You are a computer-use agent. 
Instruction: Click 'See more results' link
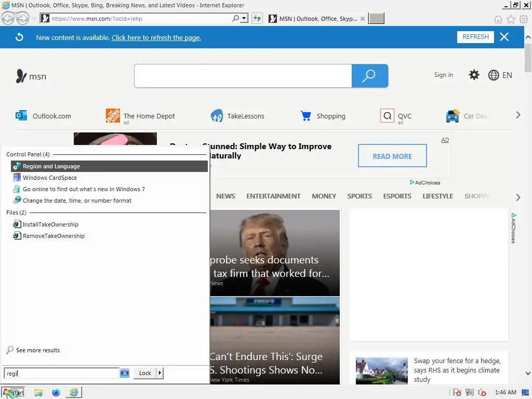click(x=33, y=350)
